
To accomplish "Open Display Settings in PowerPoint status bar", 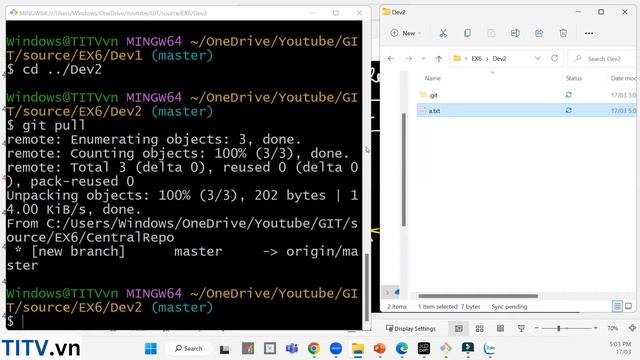I will click(x=411, y=328).
